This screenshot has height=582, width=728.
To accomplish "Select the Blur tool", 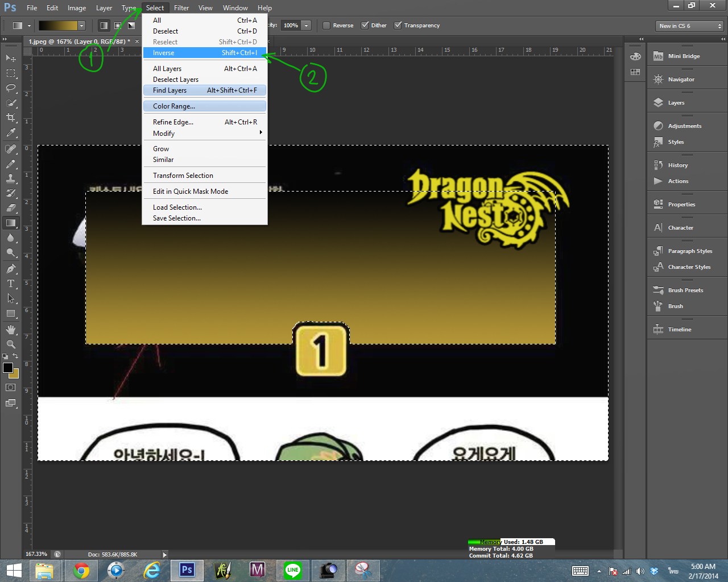I will (x=11, y=238).
